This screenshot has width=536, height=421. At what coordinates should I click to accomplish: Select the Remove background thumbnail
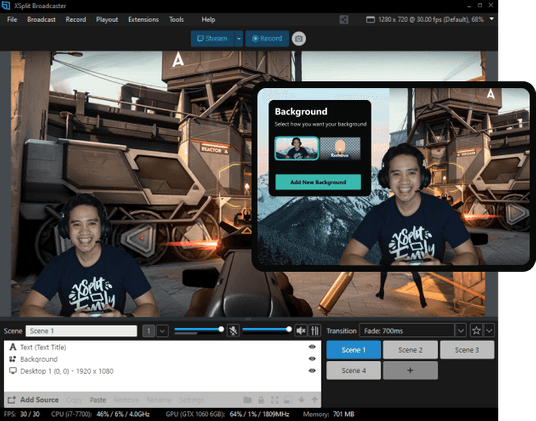point(340,148)
